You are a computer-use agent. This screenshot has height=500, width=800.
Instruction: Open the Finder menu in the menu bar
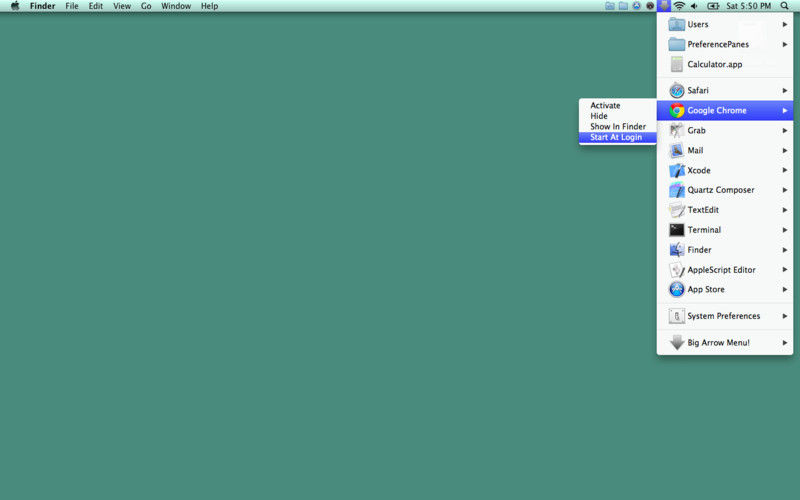42,6
